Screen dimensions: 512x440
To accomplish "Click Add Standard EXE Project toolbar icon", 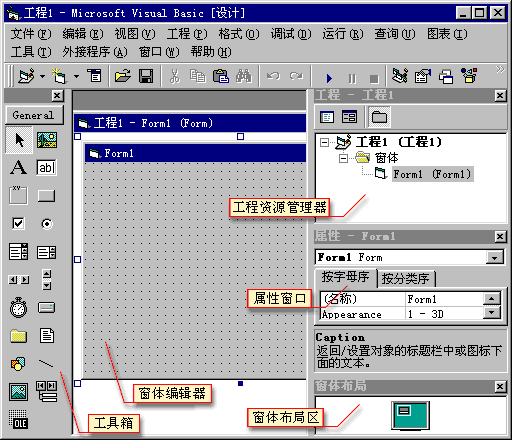I will click(27, 76).
